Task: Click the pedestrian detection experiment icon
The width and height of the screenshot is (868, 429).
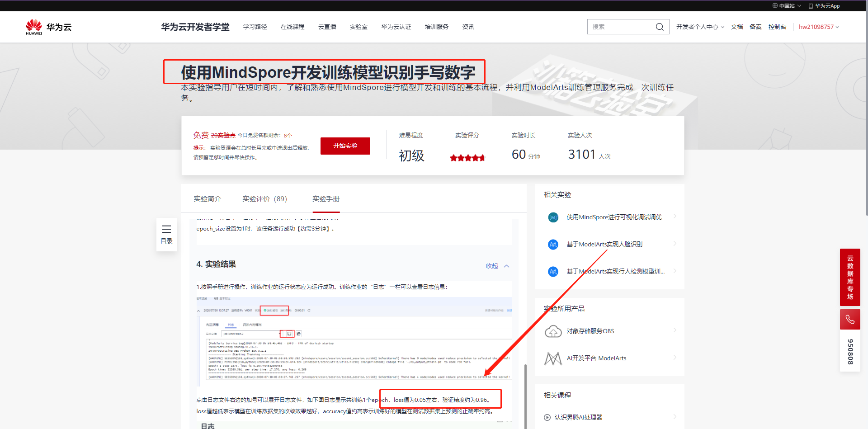Action: coord(553,272)
